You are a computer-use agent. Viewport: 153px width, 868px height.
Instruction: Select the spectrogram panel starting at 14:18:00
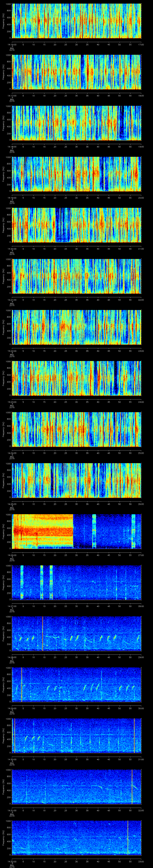coord(77,123)
